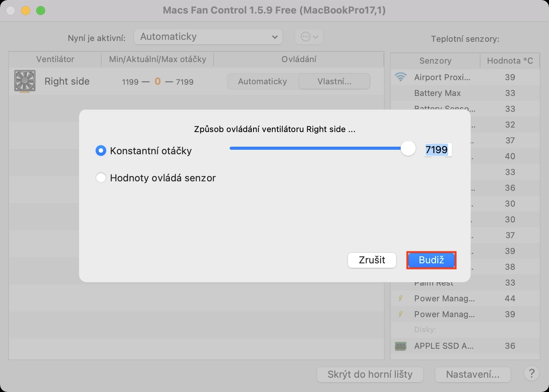Open the Automaticky active preset dropdown

[208, 37]
